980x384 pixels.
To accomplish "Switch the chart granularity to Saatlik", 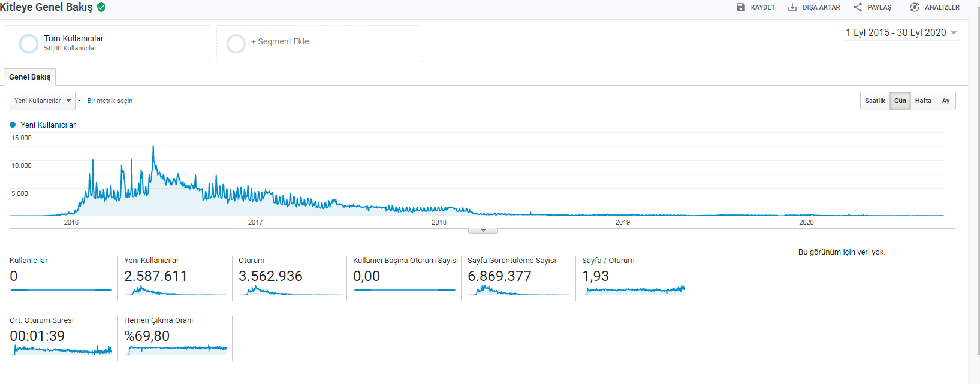I will (x=875, y=101).
